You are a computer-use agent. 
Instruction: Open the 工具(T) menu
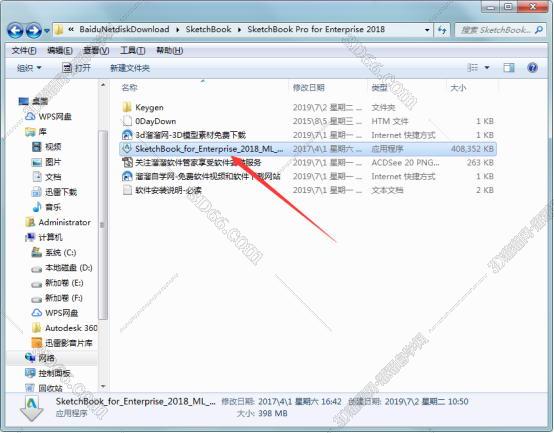[132, 51]
